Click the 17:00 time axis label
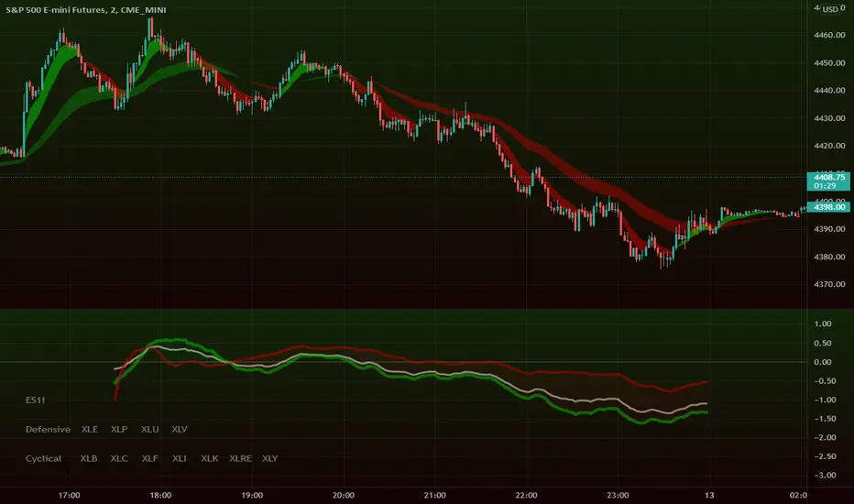The image size is (854, 504). (x=69, y=495)
